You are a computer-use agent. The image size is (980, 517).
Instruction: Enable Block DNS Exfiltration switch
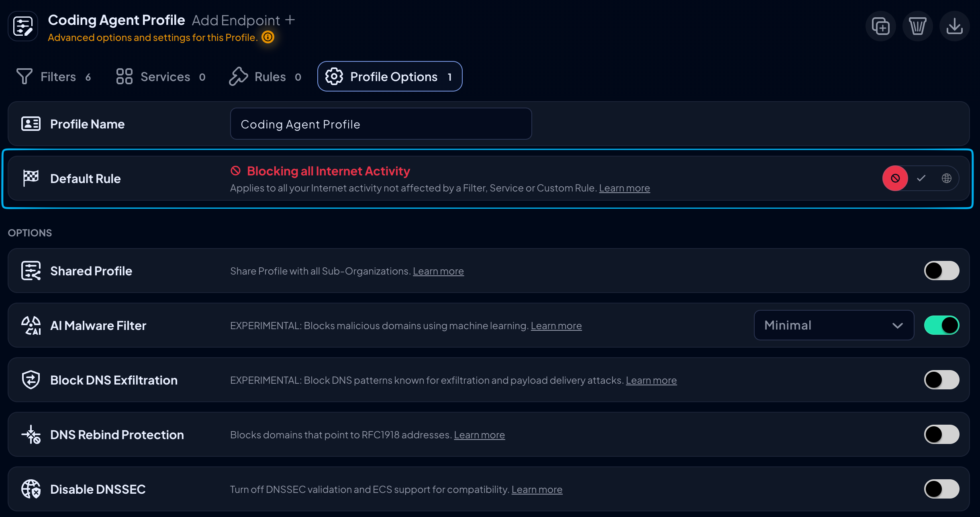click(941, 380)
